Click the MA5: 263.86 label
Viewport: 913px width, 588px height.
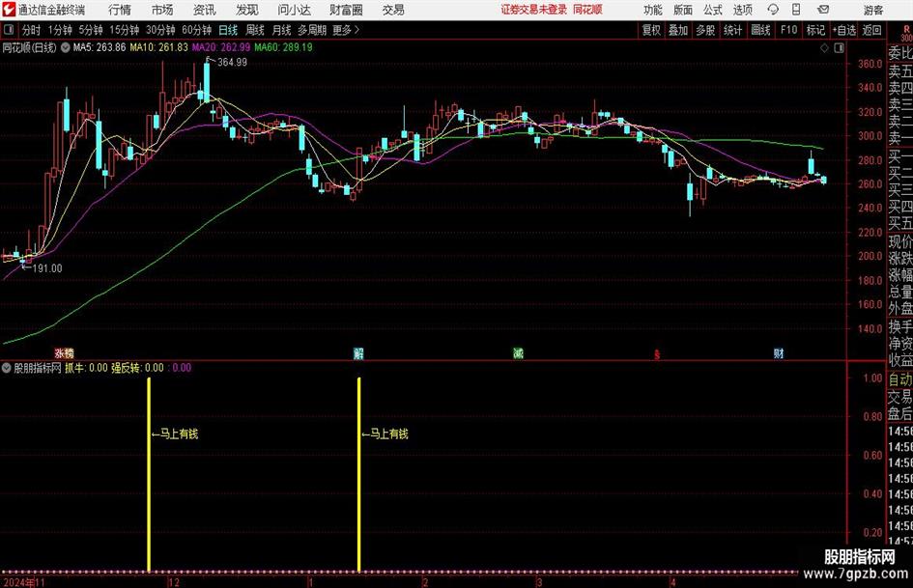point(99,47)
